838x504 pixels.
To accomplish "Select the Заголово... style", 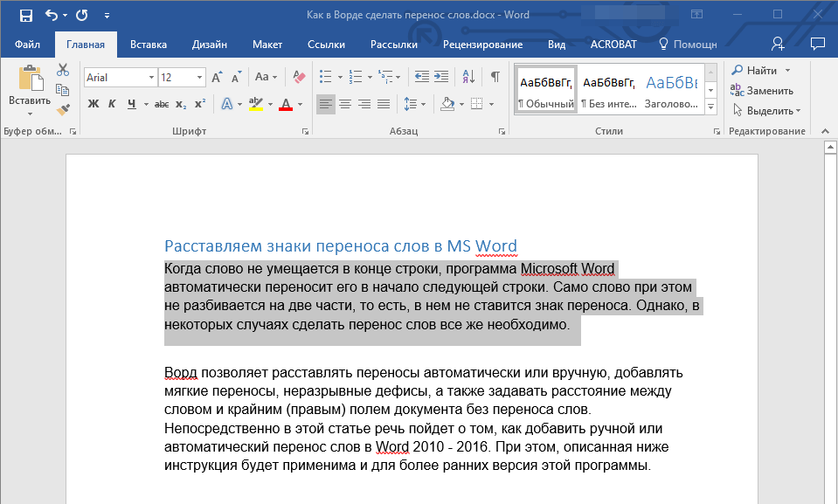I will [x=672, y=90].
